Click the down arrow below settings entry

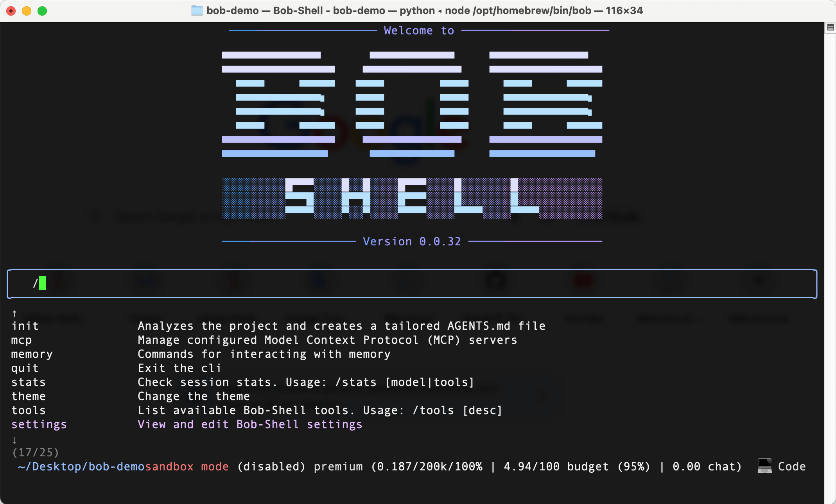pos(14,440)
